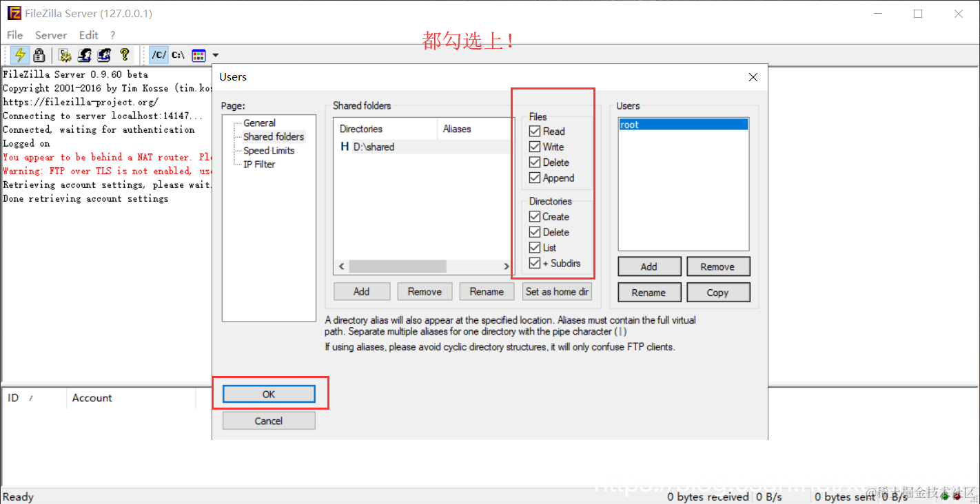The image size is (980, 504).
Task: Open the Edit menu
Action: click(x=88, y=35)
